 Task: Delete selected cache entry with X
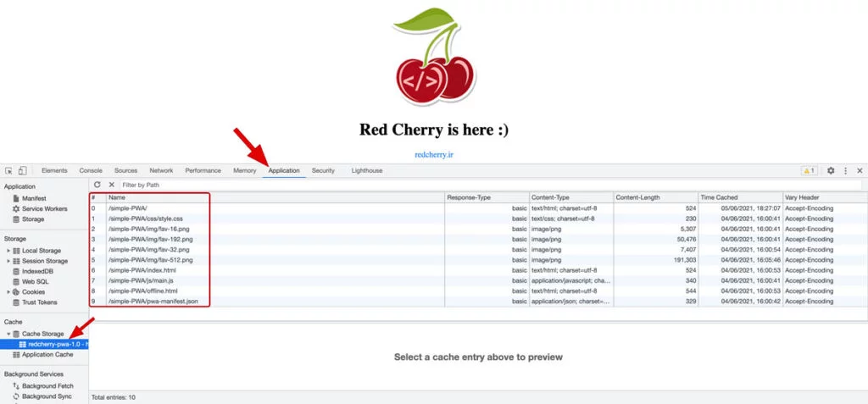[x=111, y=185]
